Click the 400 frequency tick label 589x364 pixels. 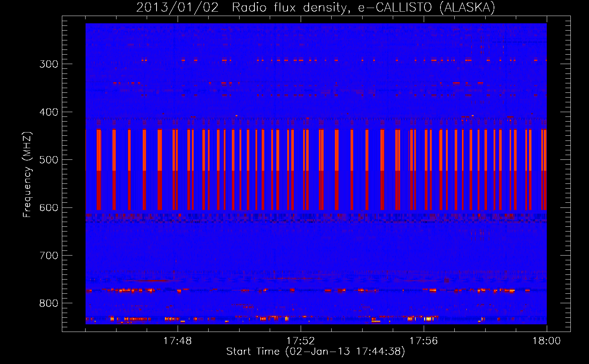tap(49, 112)
